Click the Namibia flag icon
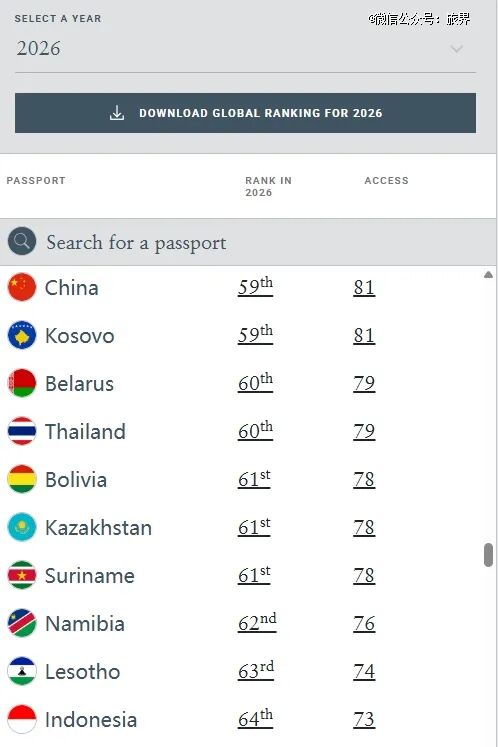 tap(22, 623)
